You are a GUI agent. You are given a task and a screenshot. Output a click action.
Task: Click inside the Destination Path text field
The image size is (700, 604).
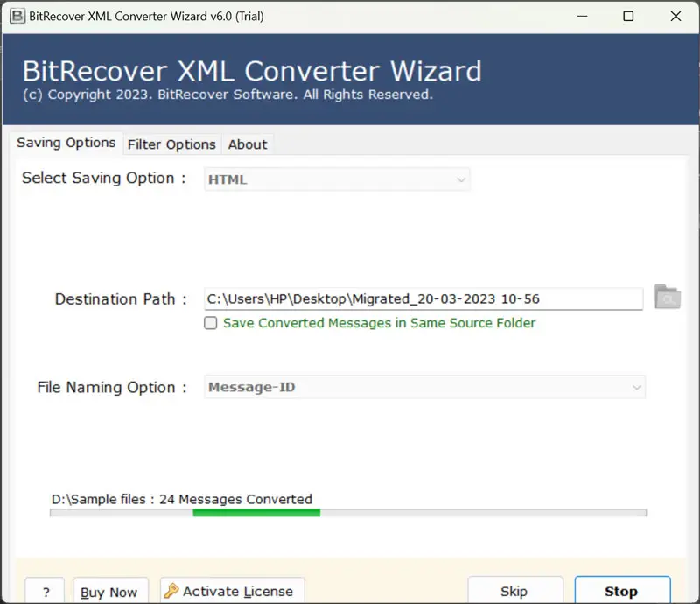pyautogui.click(x=423, y=298)
